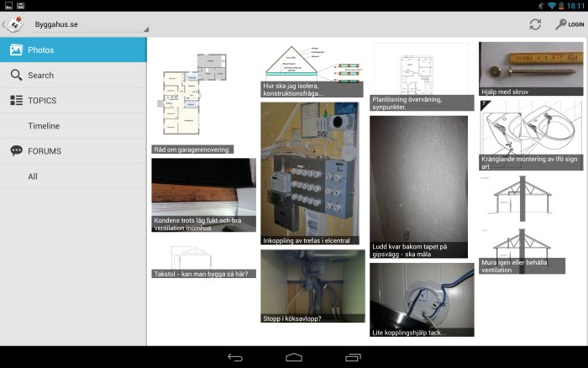Open the TOPICS section
The image size is (588, 368).
point(73,101)
